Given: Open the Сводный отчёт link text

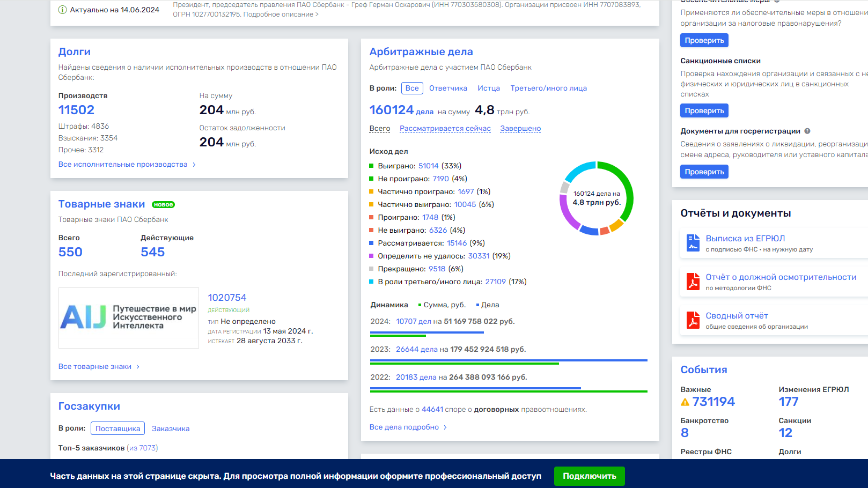Looking at the screenshot, I should (x=737, y=316).
